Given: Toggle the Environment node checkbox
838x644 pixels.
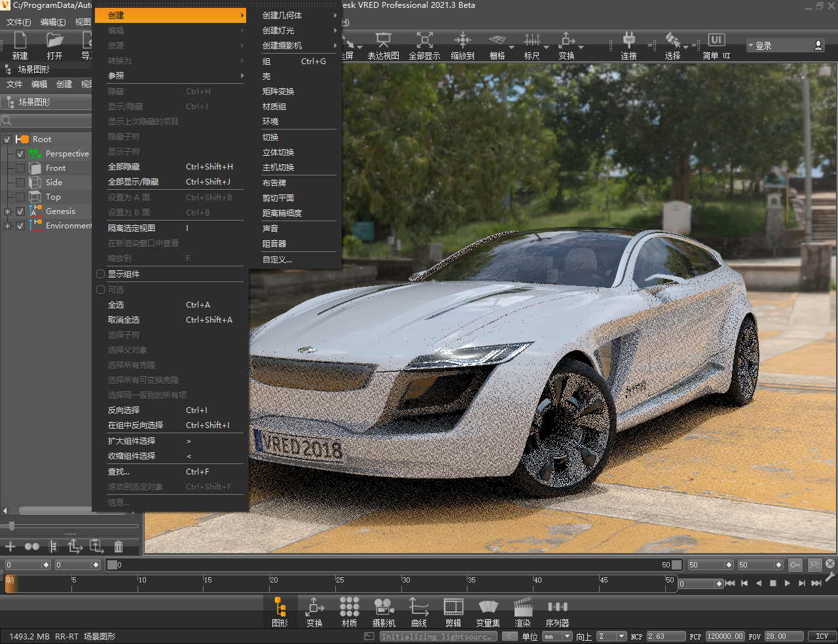Looking at the screenshot, I should click(20, 226).
